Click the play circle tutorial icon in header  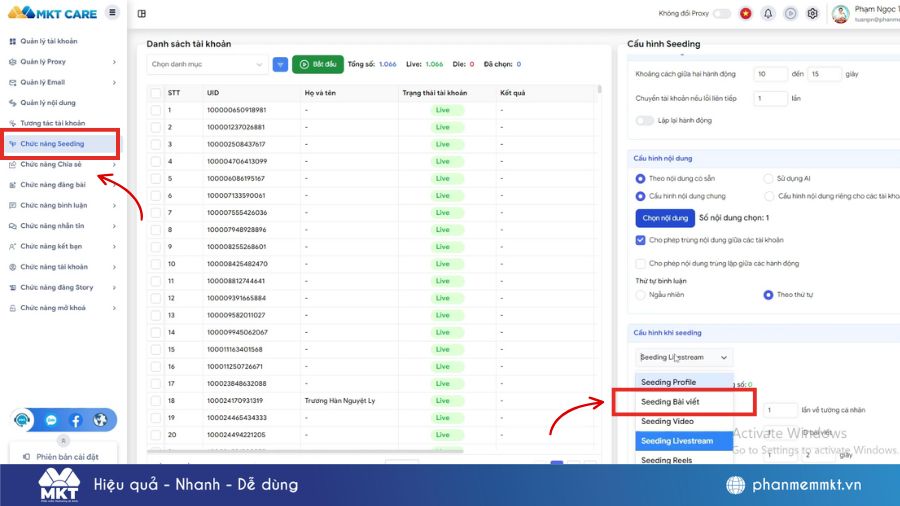point(790,13)
